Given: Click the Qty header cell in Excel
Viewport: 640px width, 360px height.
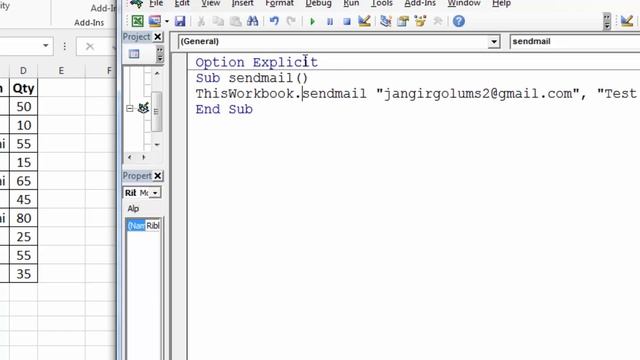Looking at the screenshot, I should click(x=23, y=88).
